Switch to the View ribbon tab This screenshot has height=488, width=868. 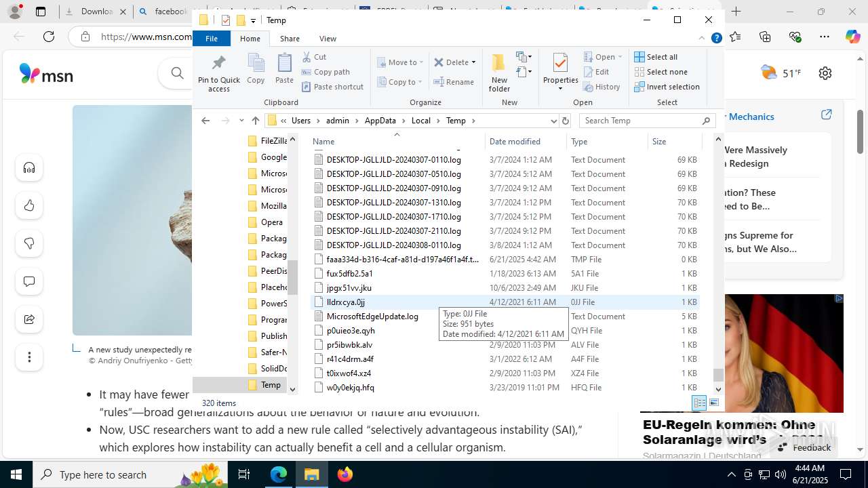328,39
